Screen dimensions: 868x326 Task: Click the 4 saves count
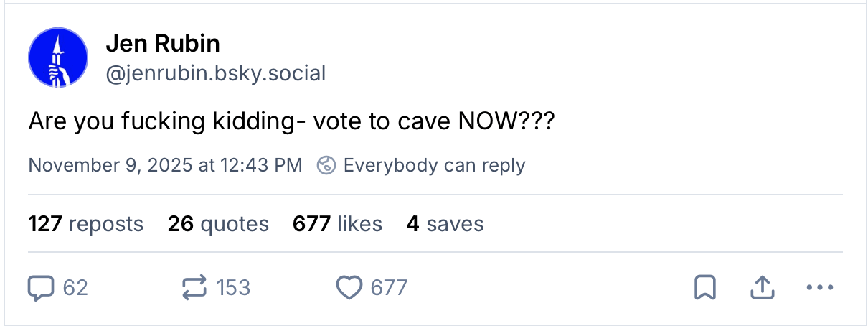coord(445,224)
